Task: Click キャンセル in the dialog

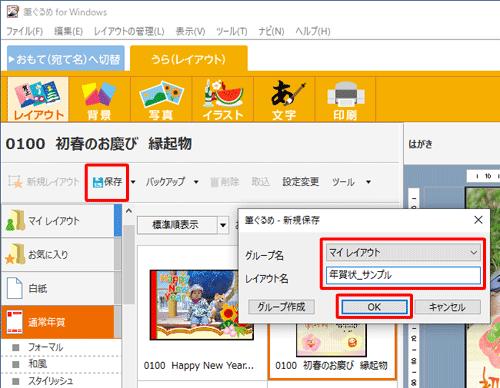Action: [x=447, y=307]
